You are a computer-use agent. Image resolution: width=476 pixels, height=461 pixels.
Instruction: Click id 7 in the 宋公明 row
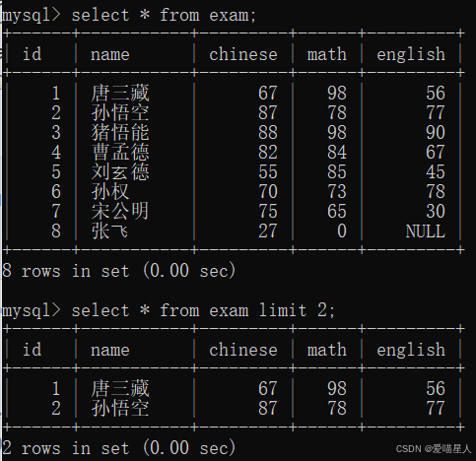(56, 212)
